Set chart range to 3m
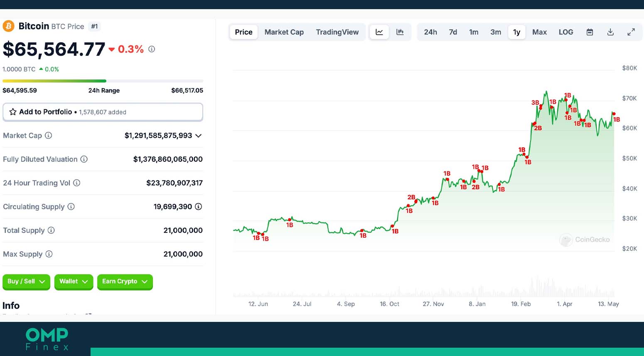Viewport: 644px width, 356px height. (496, 32)
